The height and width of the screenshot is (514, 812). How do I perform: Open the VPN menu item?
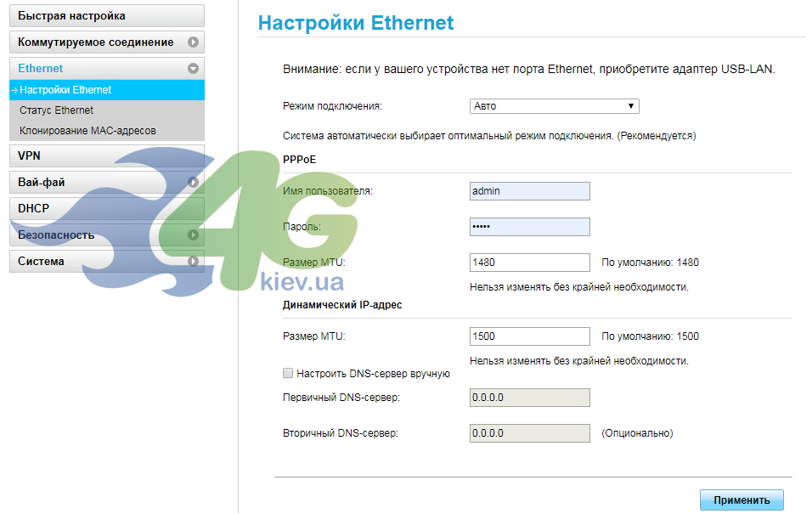pyautogui.click(x=107, y=155)
